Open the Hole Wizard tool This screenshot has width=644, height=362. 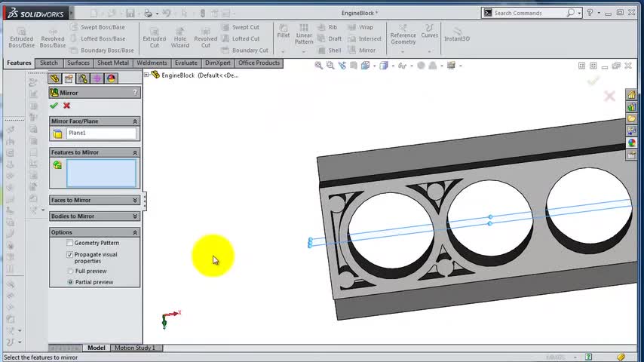(180, 38)
